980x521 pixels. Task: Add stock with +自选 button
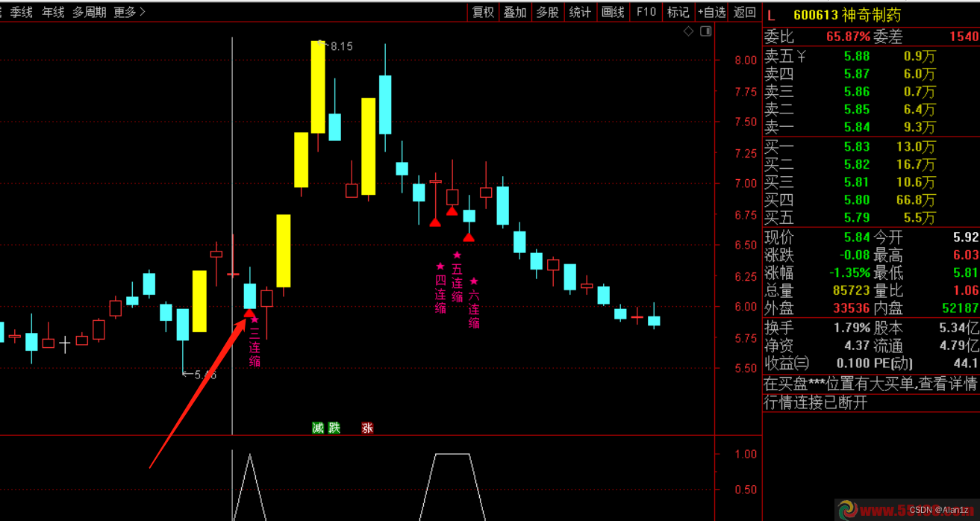[x=711, y=12]
